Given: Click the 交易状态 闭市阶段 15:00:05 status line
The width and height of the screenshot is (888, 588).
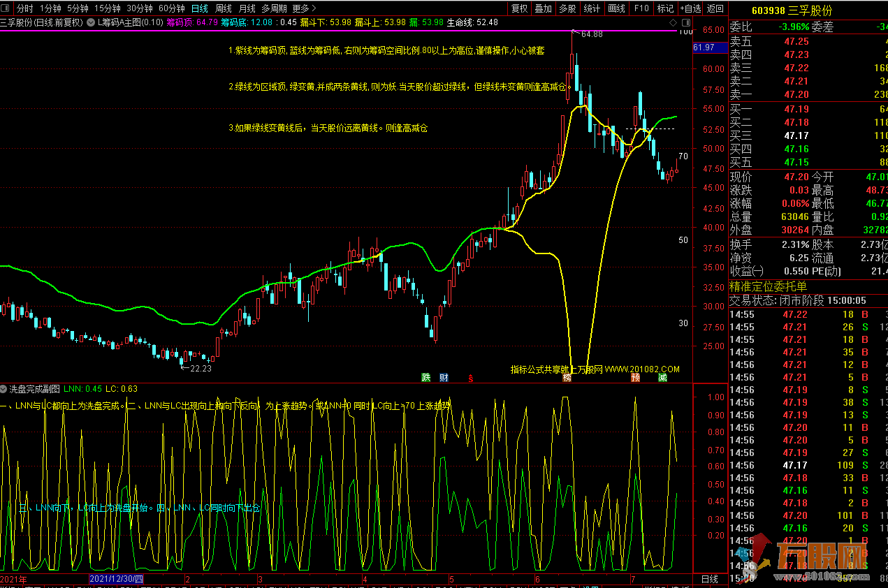Looking at the screenshot, I should click(x=798, y=300).
